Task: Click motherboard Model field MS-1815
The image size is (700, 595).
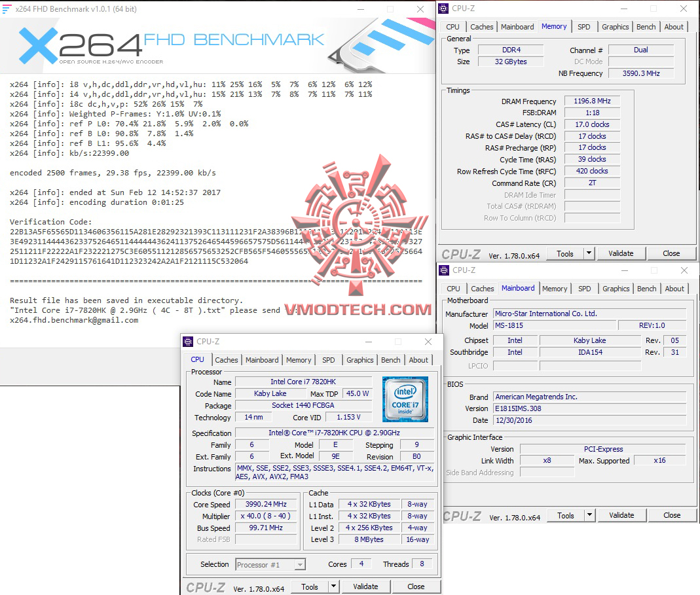Action: [x=555, y=325]
